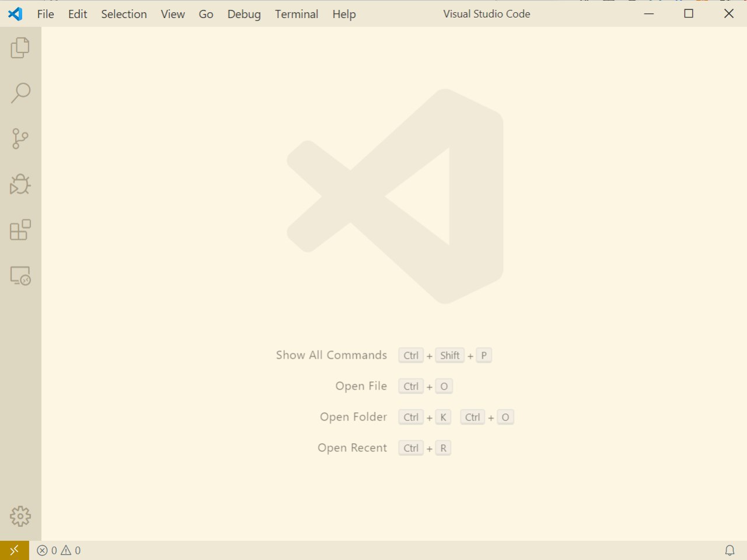The height and width of the screenshot is (560, 747).
Task: Close the Visual Studio Code window
Action: [729, 14]
